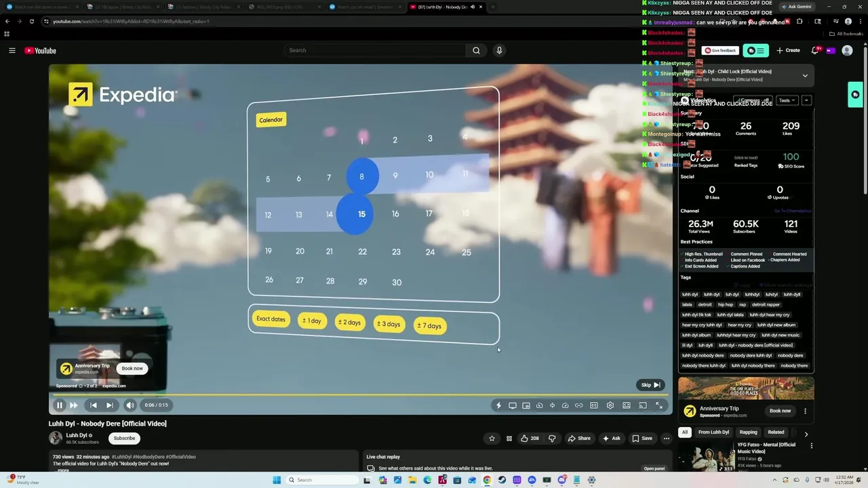Screen dimensions: 868x488
Task: Click the 'detroit rapper' tag
Action: click(766, 305)
